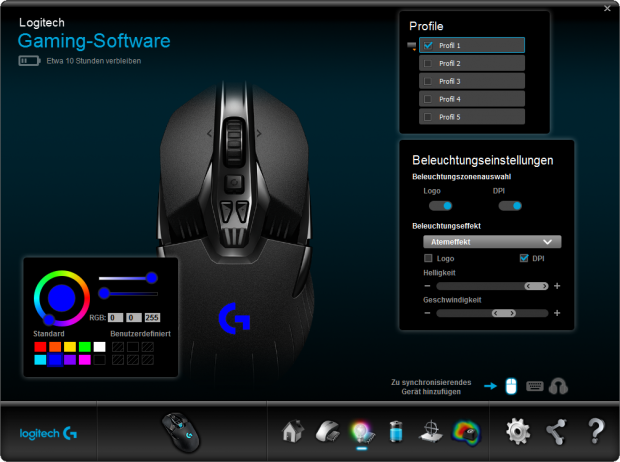The width and height of the screenshot is (620, 462).
Task: Select the cyan standard swatch
Action: [x=40, y=360]
